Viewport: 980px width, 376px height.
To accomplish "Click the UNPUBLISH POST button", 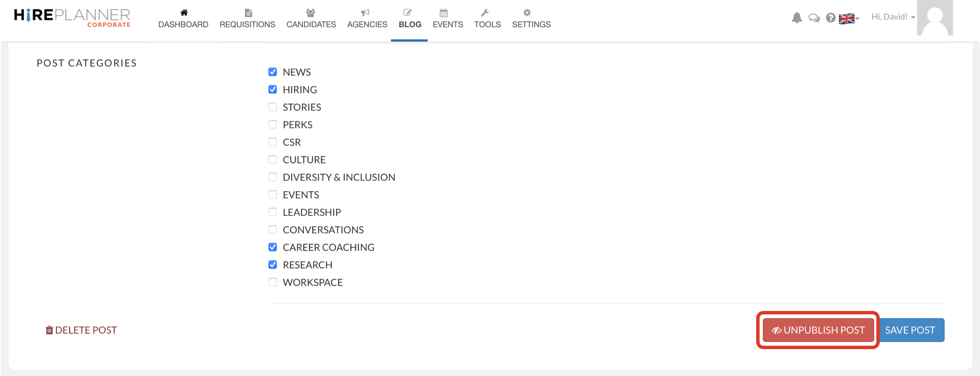I will point(817,330).
